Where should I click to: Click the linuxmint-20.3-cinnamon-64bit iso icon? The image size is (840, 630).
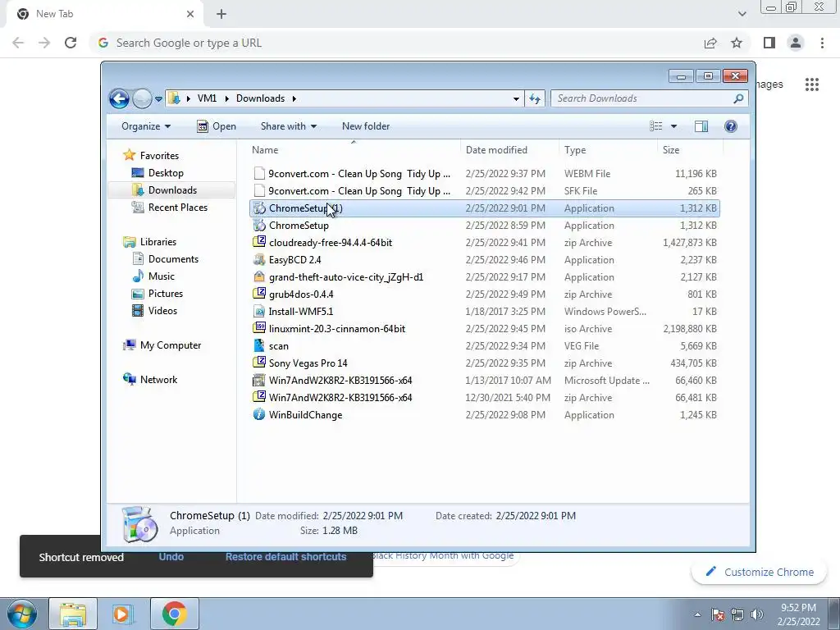[259, 328]
